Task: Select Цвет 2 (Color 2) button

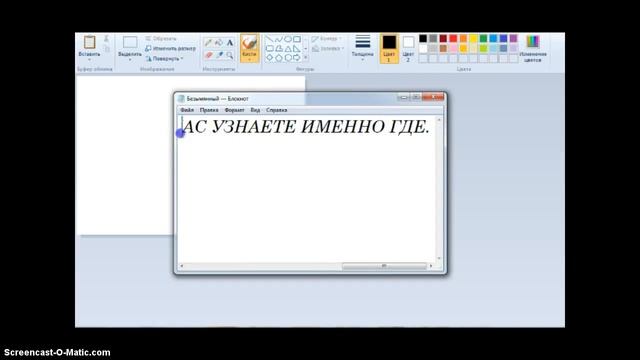Action: click(x=408, y=48)
